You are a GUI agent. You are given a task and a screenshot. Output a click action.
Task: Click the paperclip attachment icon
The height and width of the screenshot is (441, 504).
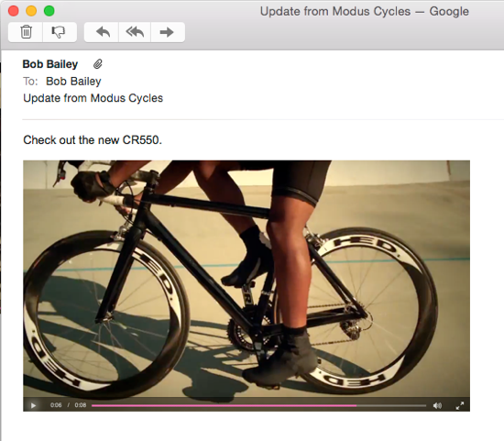pyautogui.click(x=98, y=64)
